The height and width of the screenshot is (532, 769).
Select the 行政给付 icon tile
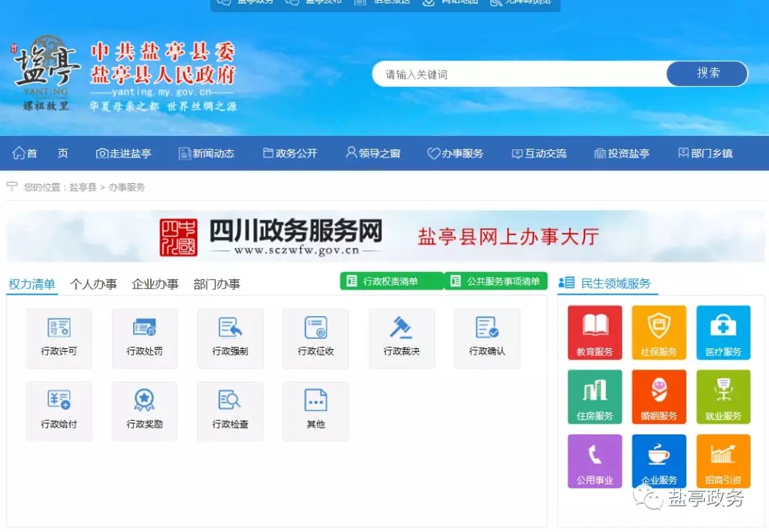tap(59, 412)
